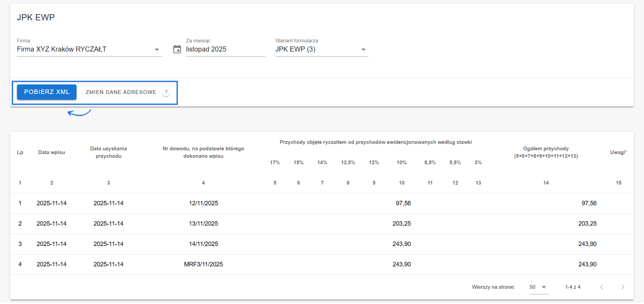This screenshot has height=304, width=644.
Task: Select the row with document MRF3/11/2025
Action: point(203,264)
